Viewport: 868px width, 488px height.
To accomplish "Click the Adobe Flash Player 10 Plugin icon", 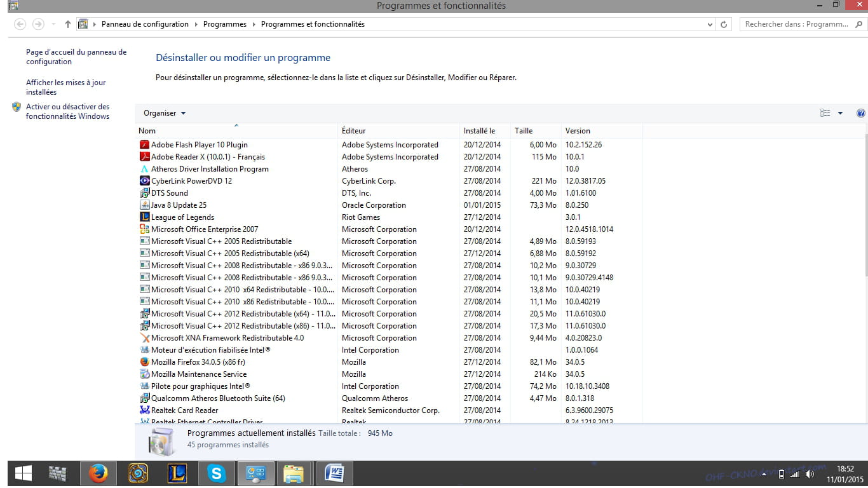I will pyautogui.click(x=144, y=145).
